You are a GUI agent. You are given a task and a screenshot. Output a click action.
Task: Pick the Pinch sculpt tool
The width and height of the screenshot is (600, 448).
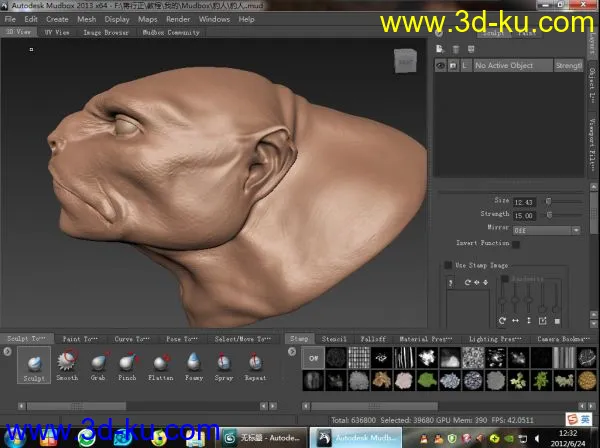(x=128, y=364)
